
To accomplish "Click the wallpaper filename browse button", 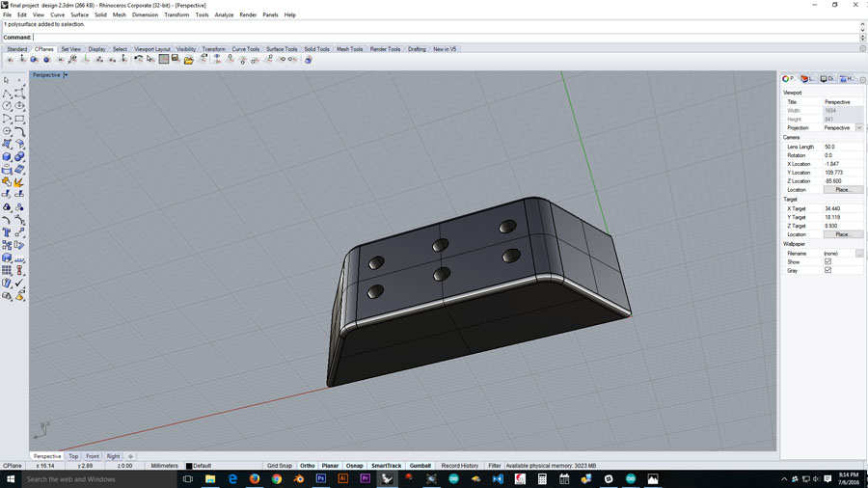I will point(858,253).
